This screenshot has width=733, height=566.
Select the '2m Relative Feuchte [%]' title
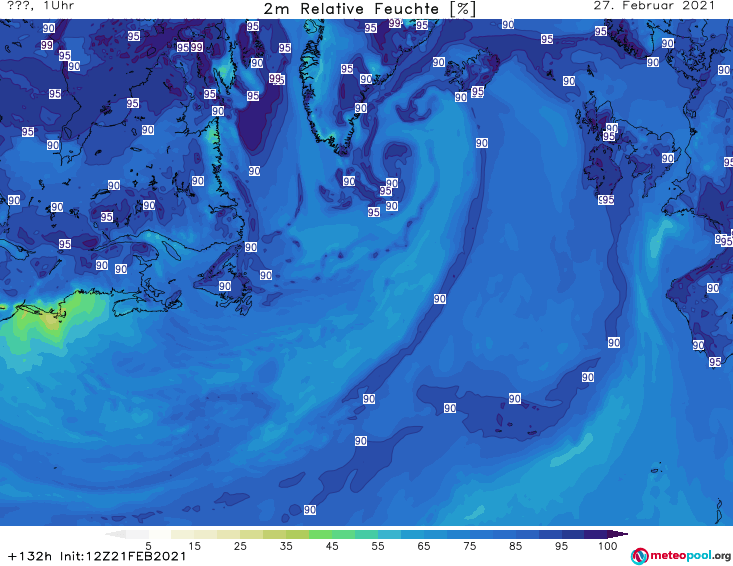pyautogui.click(x=369, y=9)
